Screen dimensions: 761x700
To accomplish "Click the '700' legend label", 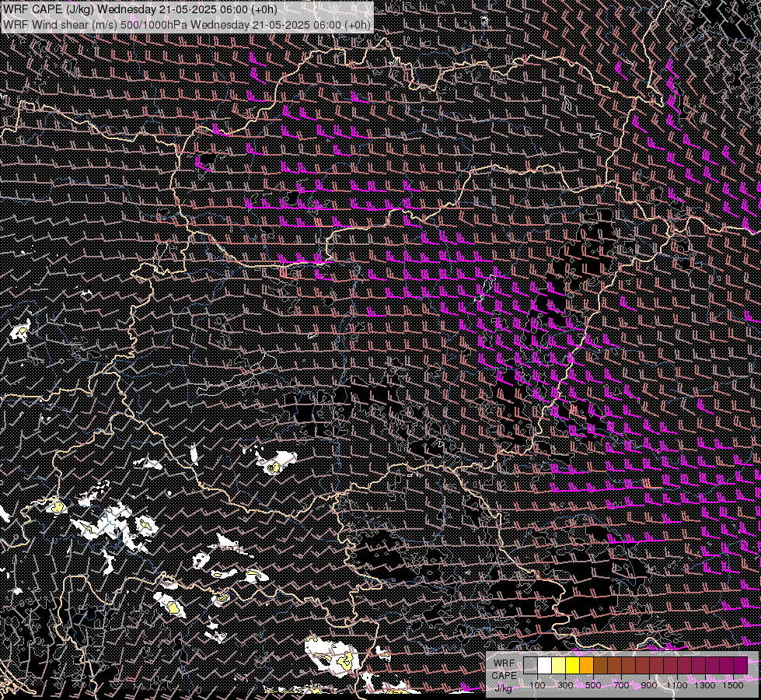I will coord(622,685).
